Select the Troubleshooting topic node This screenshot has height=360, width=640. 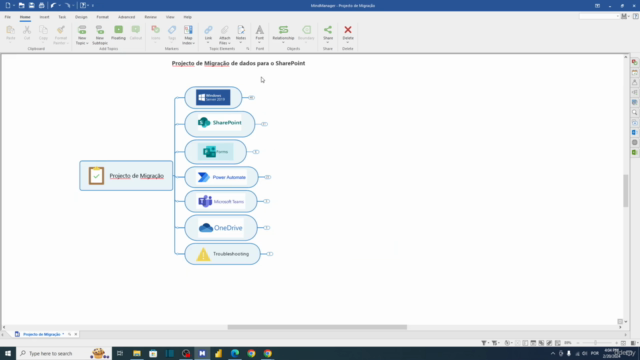tap(222, 254)
